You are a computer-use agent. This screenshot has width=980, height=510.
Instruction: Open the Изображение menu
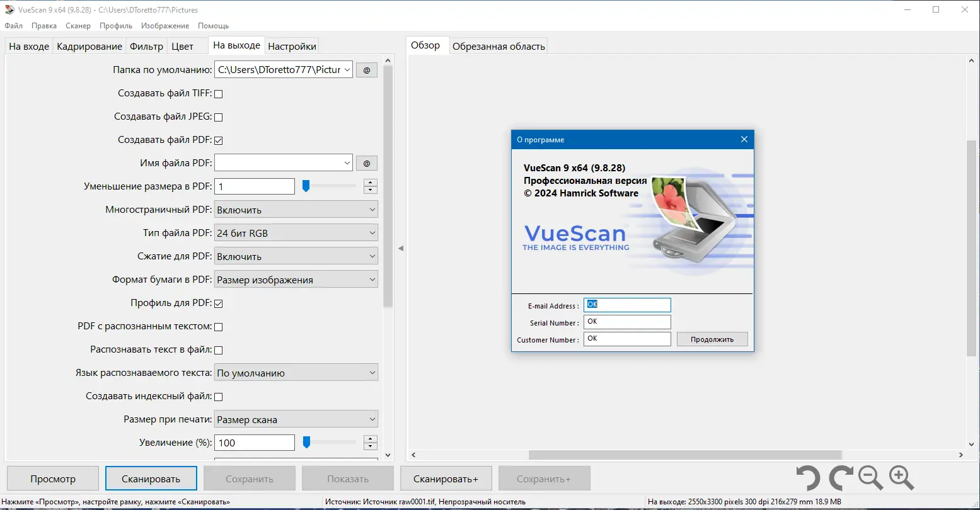164,26
